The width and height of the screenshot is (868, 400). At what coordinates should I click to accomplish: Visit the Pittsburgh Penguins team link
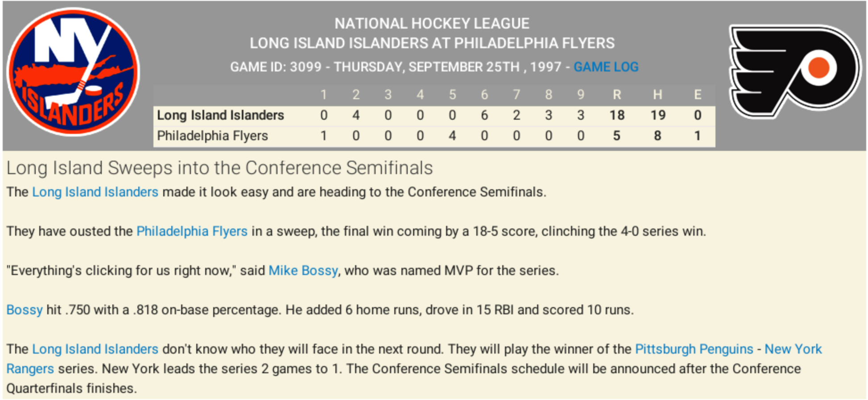click(694, 349)
